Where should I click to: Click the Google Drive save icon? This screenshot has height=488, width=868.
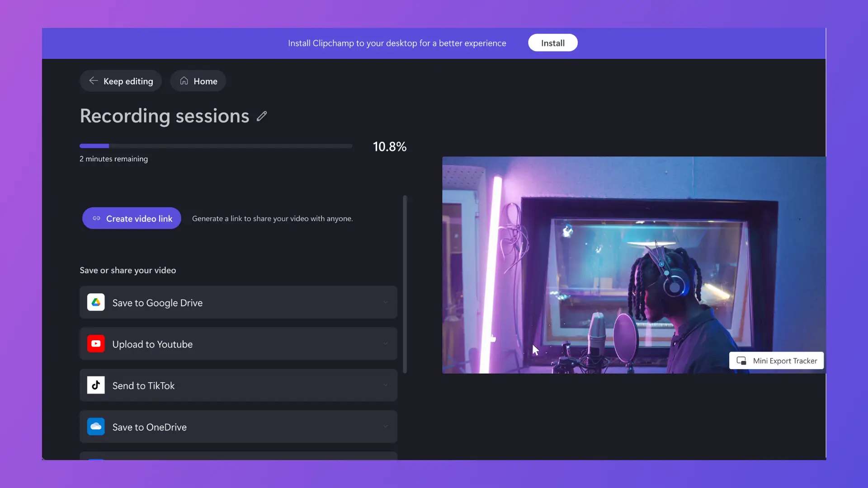click(95, 303)
